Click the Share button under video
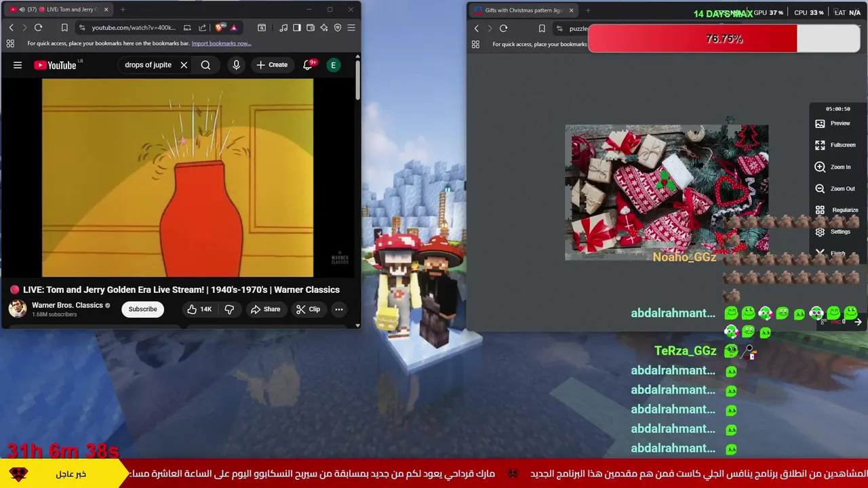 tap(265, 309)
